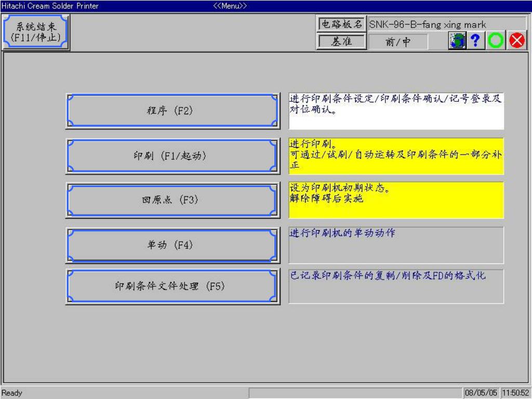532x399 pixels.
Task: Start printing with 印刷 (F1/起动)
Action: 172,156
